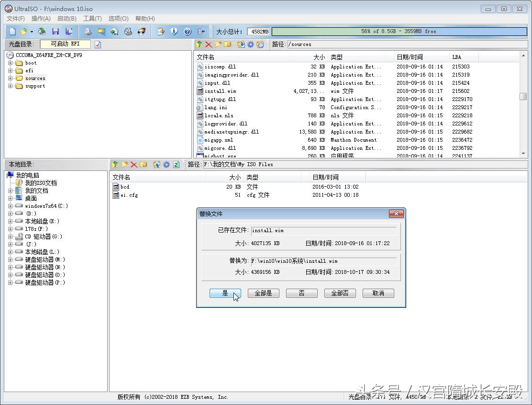Click the New ISO image toolbar icon

[x=12, y=32]
